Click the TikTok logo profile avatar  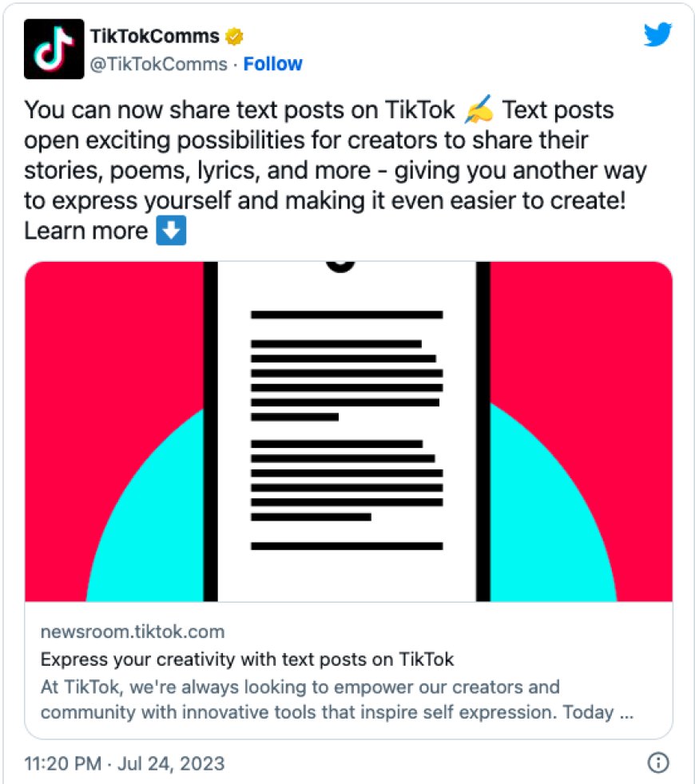click(54, 49)
